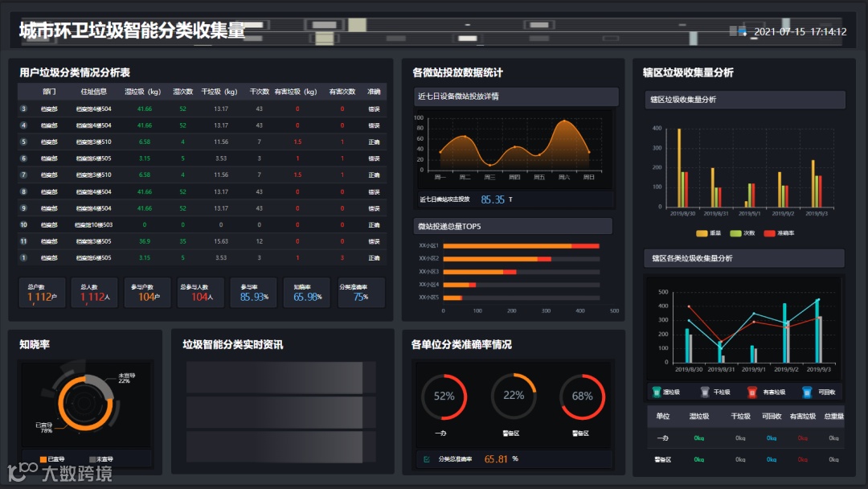
Task: Select the 22% accuracy gauge
Action: (513, 396)
